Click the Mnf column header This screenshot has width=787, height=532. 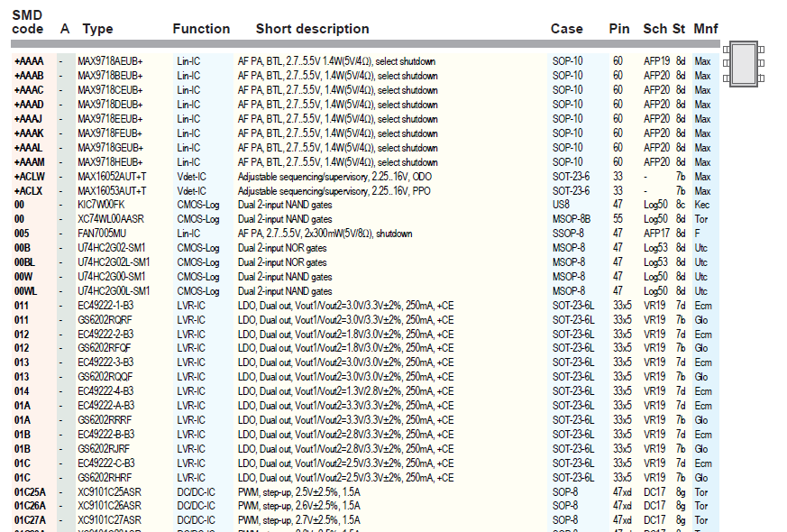(706, 29)
